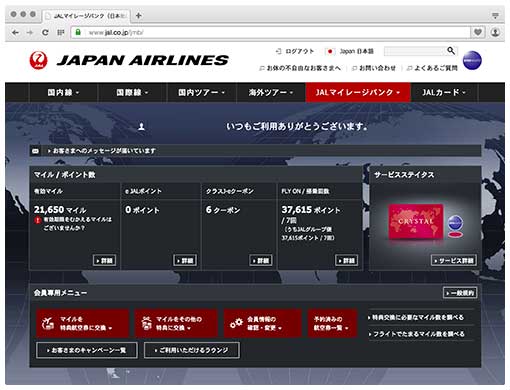510x390 pixels.
Task: Click button at right of 会員専用メニュー header
Action: tap(460, 293)
